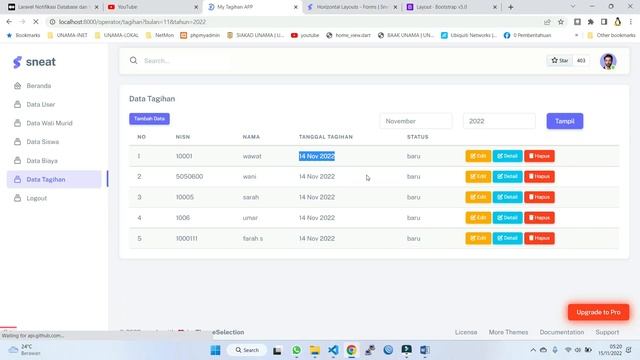
Task: Open the youtube bookmark
Action: point(305,36)
